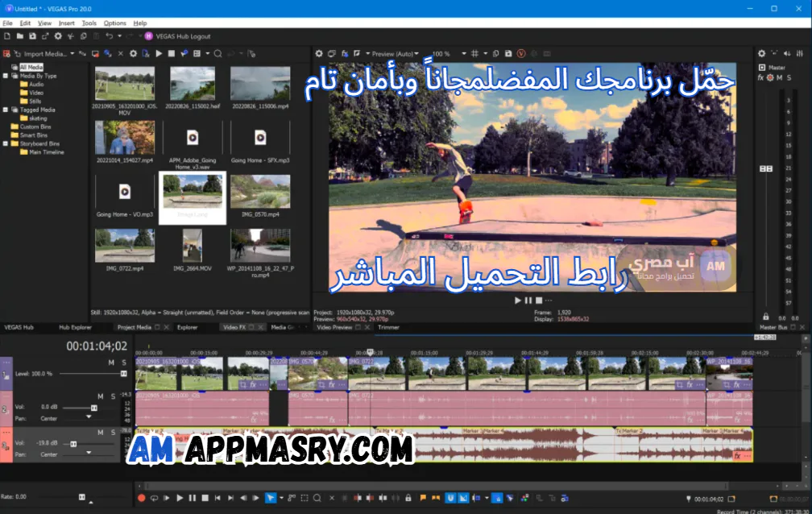This screenshot has width=812, height=514.
Task: Create a new project with New icon
Action: coord(7,36)
